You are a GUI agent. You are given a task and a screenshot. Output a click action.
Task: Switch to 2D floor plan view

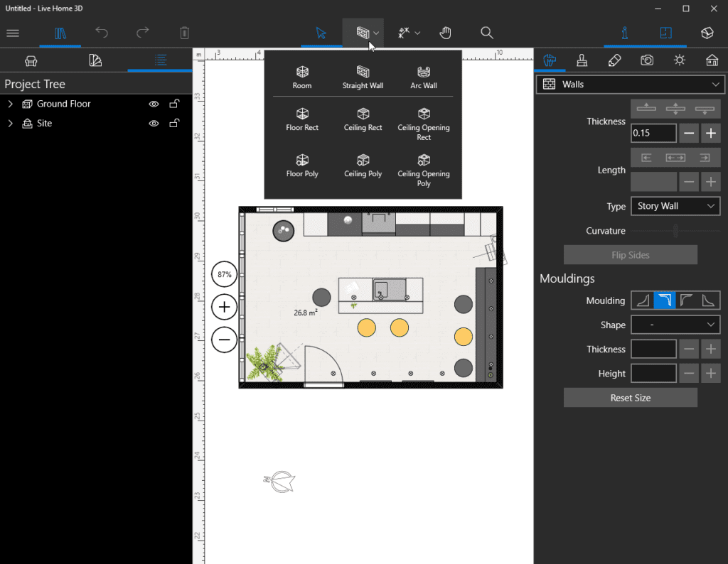pyautogui.click(x=665, y=33)
